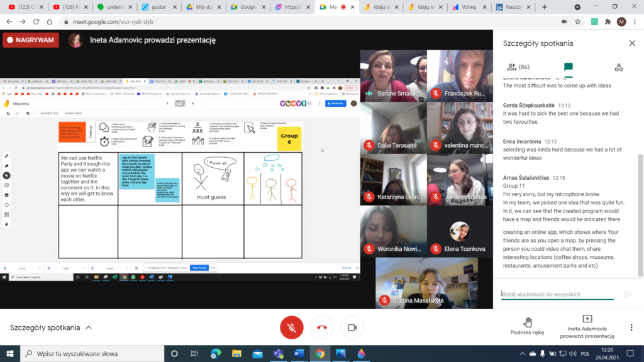Viewport: 644px width, 362px height.
Task: Open the activities shapes icon in side panel
Action: [x=618, y=67]
